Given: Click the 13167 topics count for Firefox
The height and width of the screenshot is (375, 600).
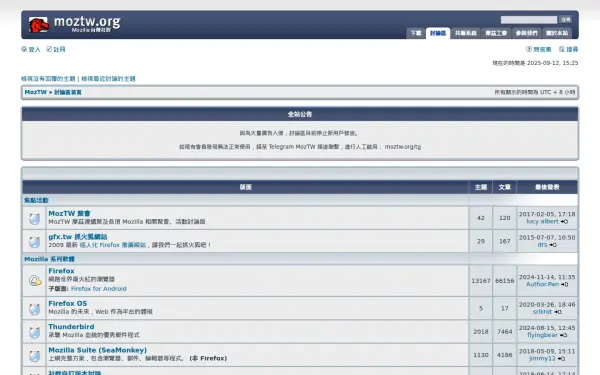Looking at the screenshot, I should 481,281.
